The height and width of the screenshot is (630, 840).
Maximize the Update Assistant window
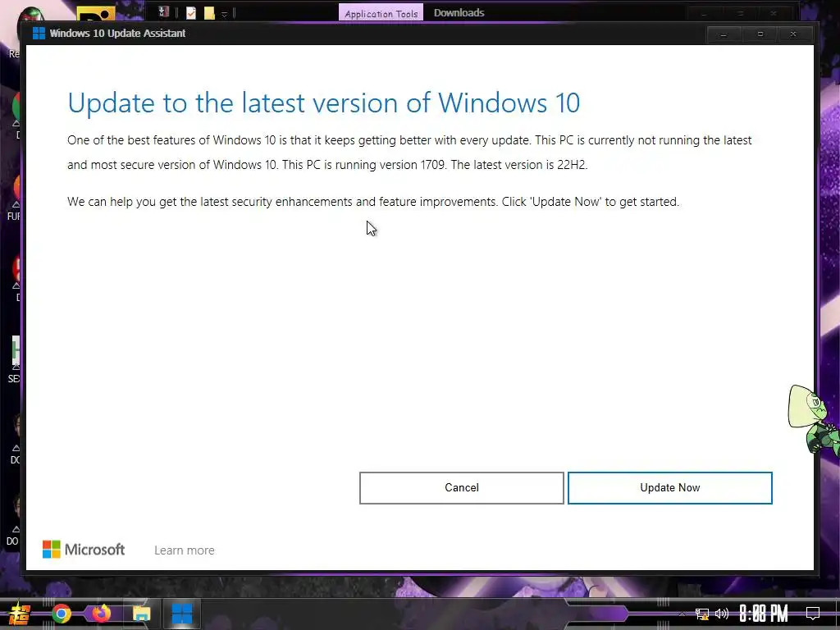pos(760,34)
